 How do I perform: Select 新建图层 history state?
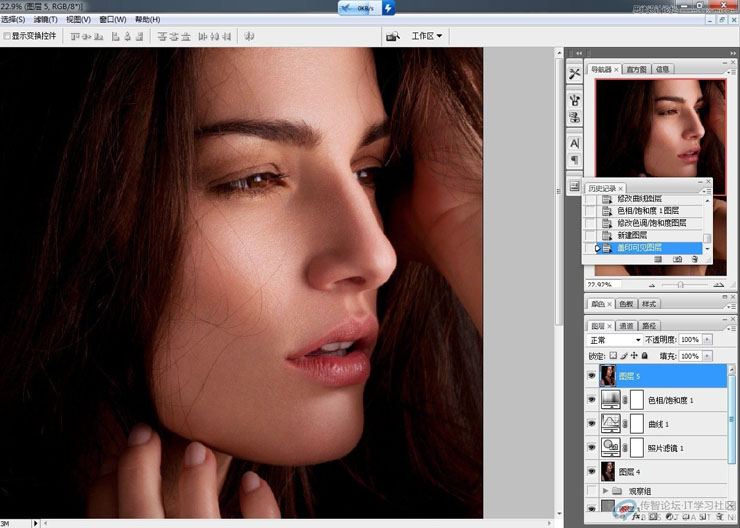click(632, 235)
